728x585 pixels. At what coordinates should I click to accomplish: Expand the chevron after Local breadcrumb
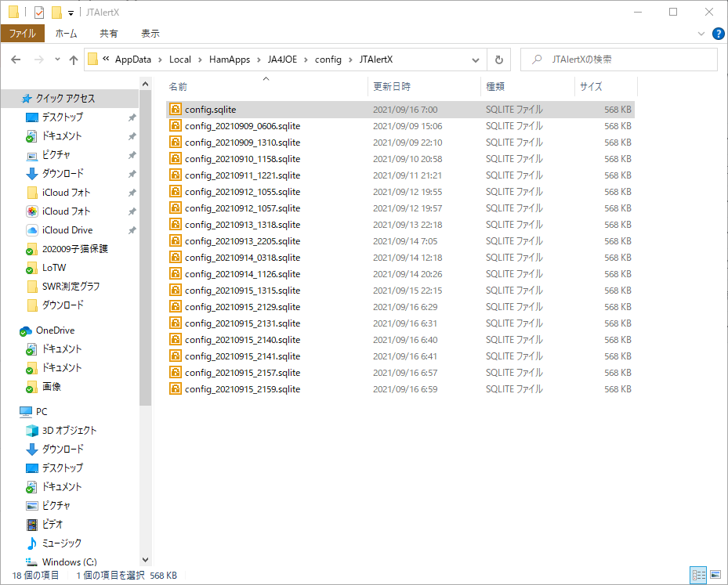[x=200, y=60]
